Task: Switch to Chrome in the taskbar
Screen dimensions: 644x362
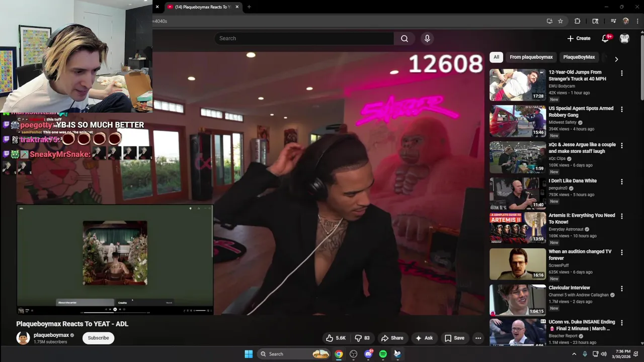Action: tap(339, 354)
